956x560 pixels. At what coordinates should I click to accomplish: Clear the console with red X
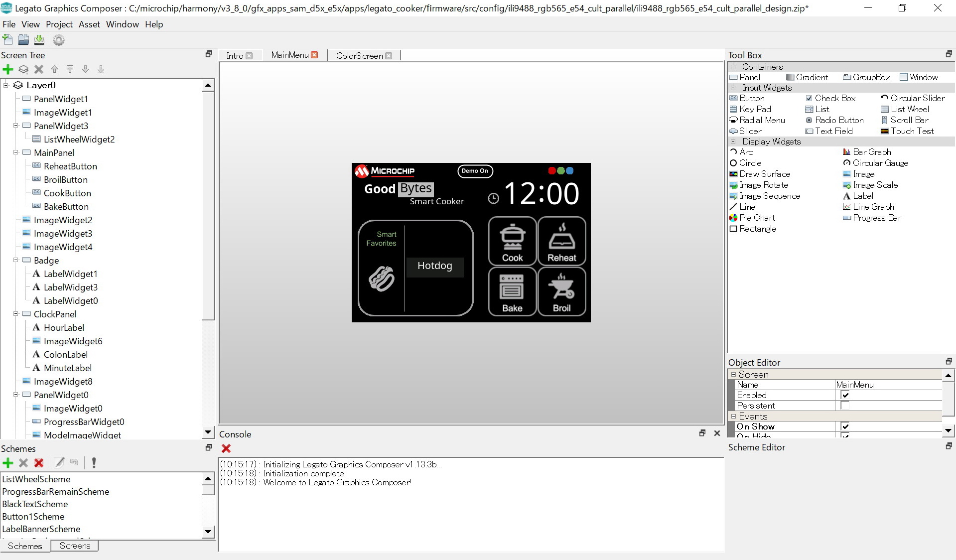pos(226,448)
